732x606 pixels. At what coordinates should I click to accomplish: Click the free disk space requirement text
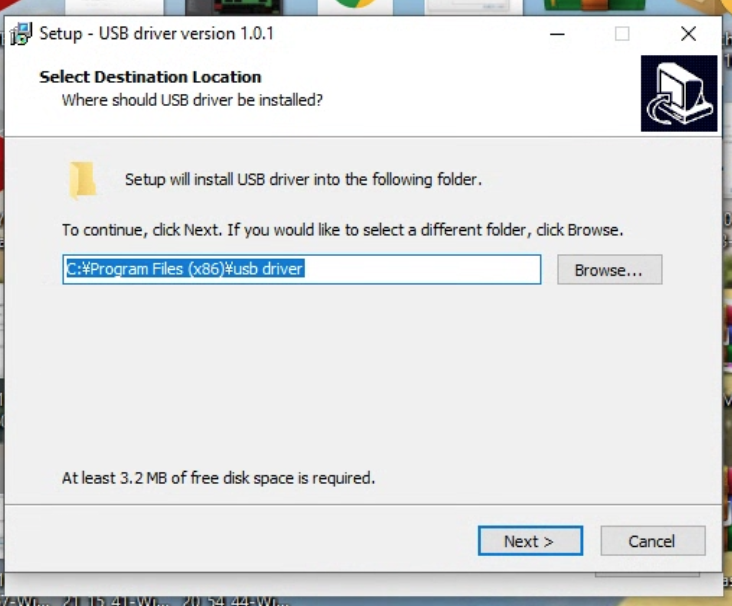pyautogui.click(x=218, y=478)
